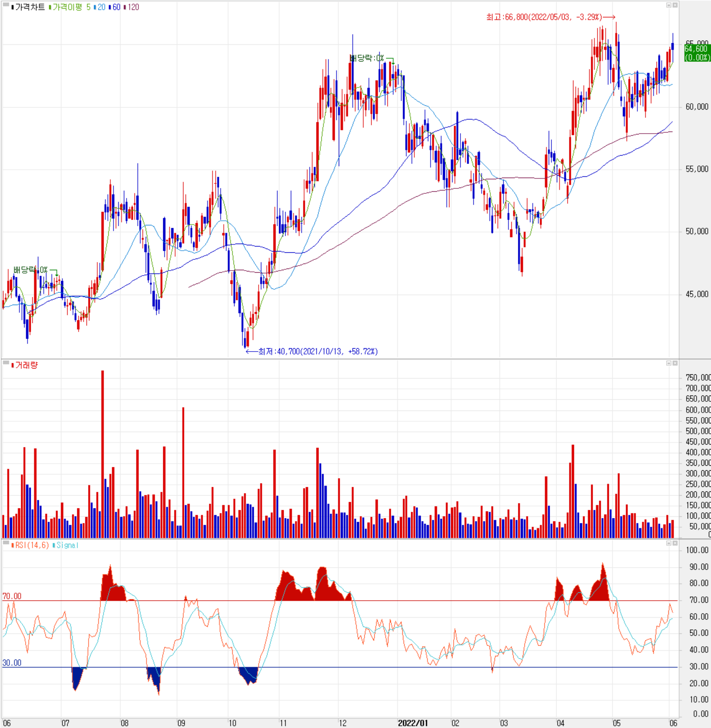Viewport: 711px width, 728px height.
Task: Click the 45,000 price axis label
Action: point(697,294)
